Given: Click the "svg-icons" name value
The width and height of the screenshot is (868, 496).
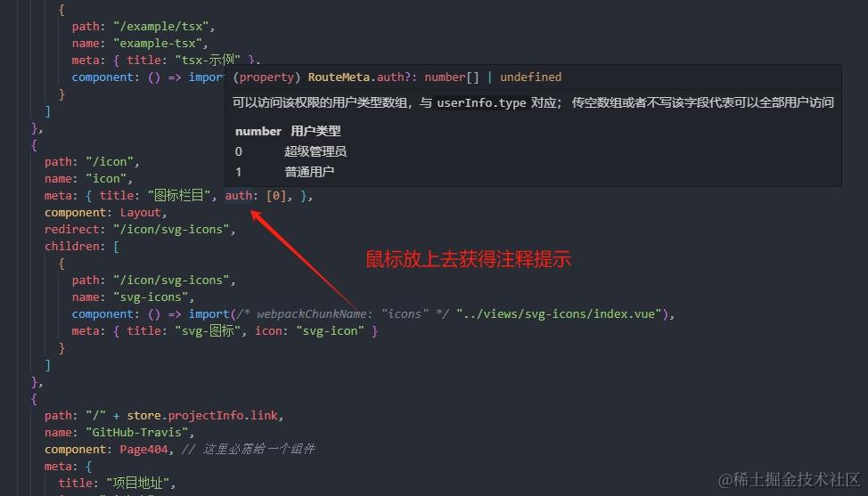Looking at the screenshot, I should (151, 297).
